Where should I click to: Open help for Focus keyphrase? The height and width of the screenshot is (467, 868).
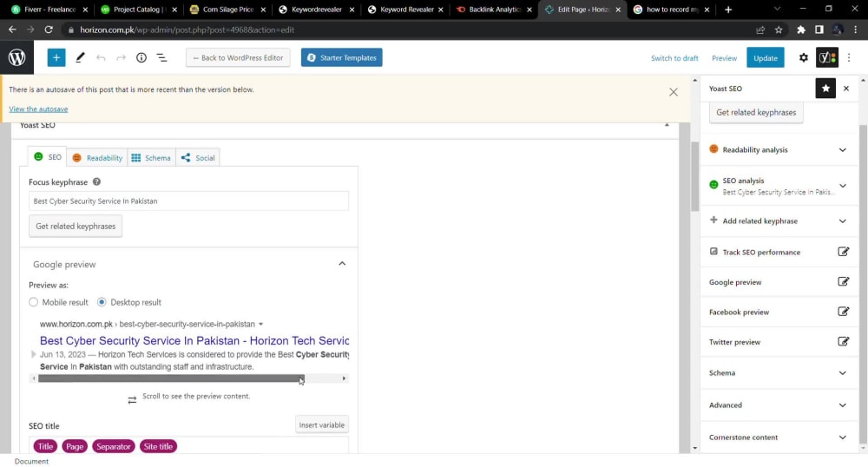(x=97, y=182)
